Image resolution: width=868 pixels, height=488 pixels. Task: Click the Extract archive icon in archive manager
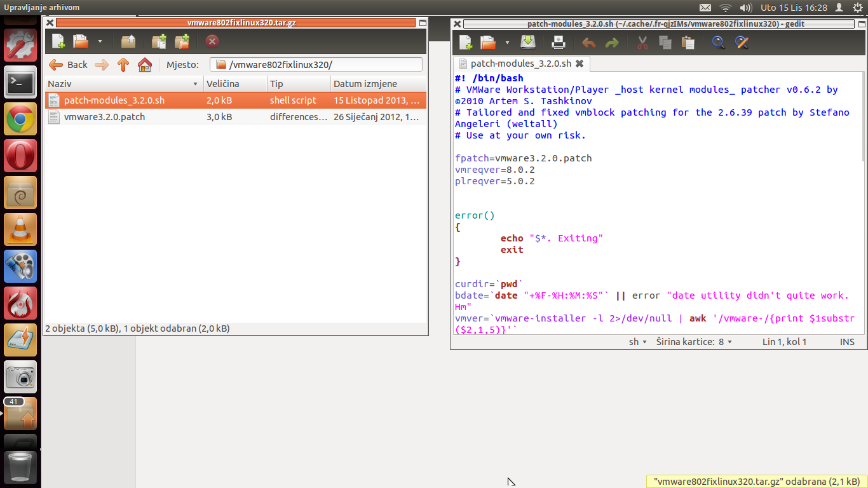128,42
